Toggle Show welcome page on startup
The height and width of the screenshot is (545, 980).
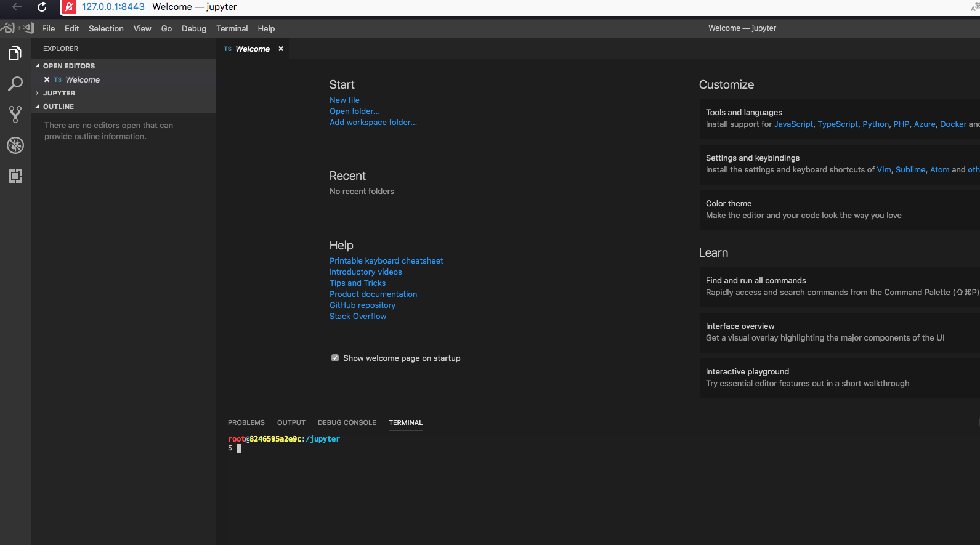coord(335,358)
